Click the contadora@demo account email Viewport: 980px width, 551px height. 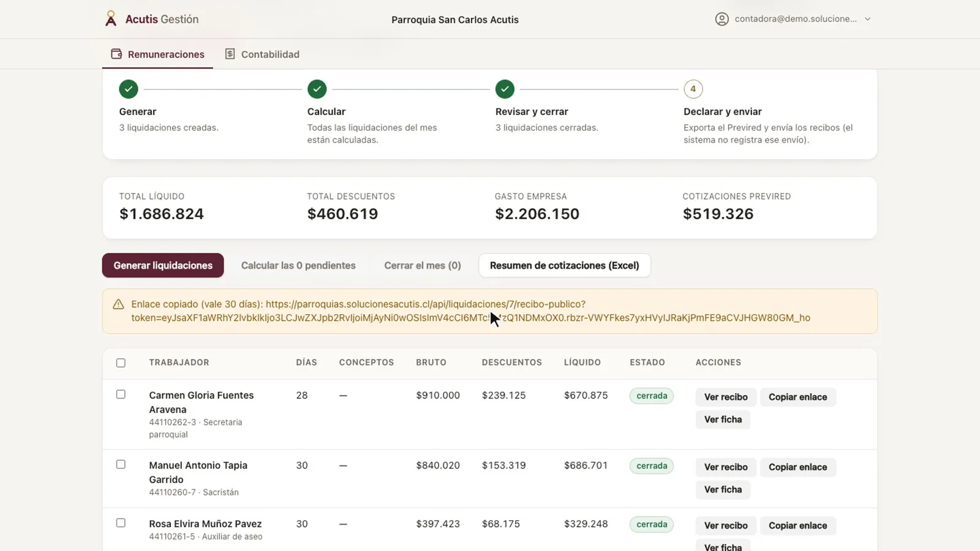(x=796, y=19)
